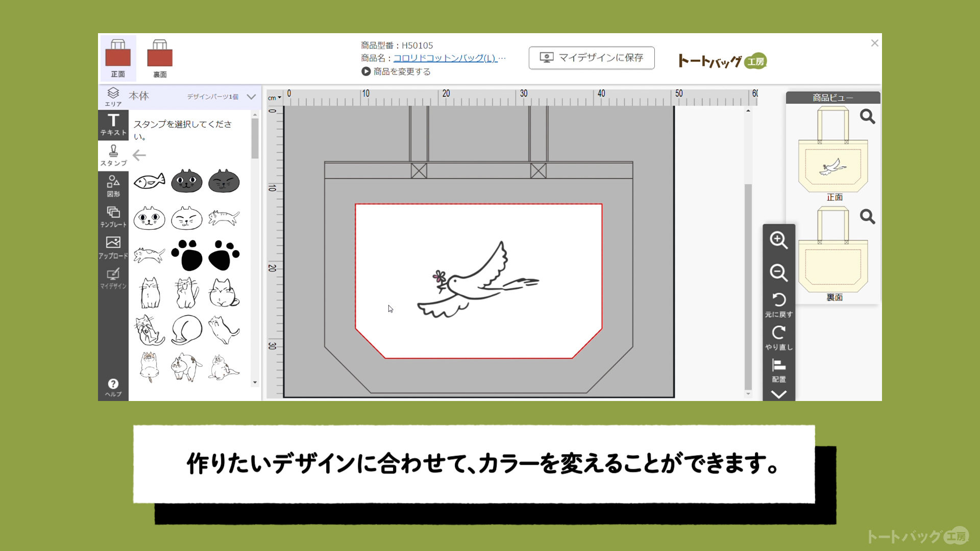
Task: Select the スタンプ stamp tool
Action: point(113,156)
